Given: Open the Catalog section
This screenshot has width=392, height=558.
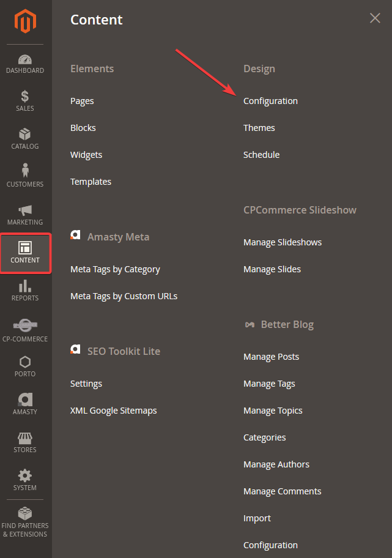Looking at the screenshot, I should click(24, 139).
